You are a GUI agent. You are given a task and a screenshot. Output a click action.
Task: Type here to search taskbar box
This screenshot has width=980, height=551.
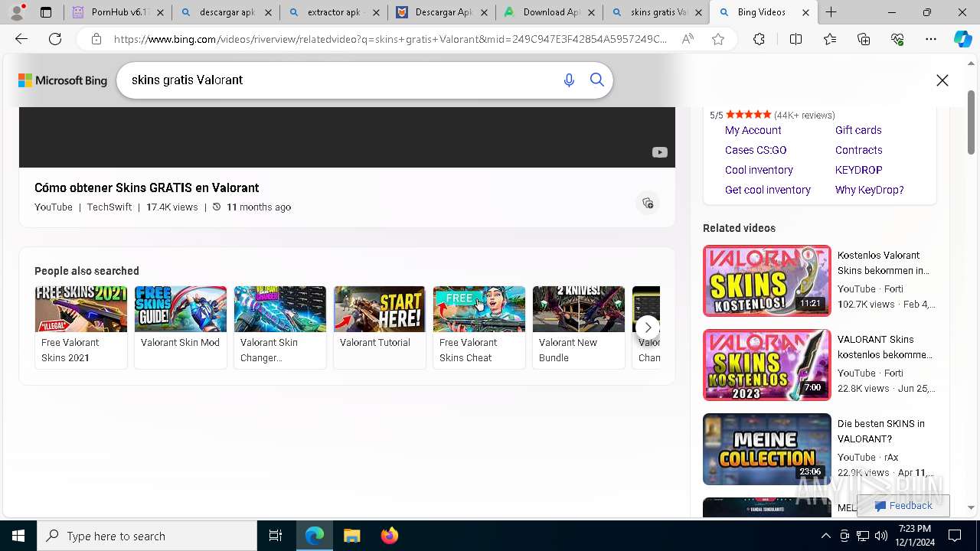147,536
